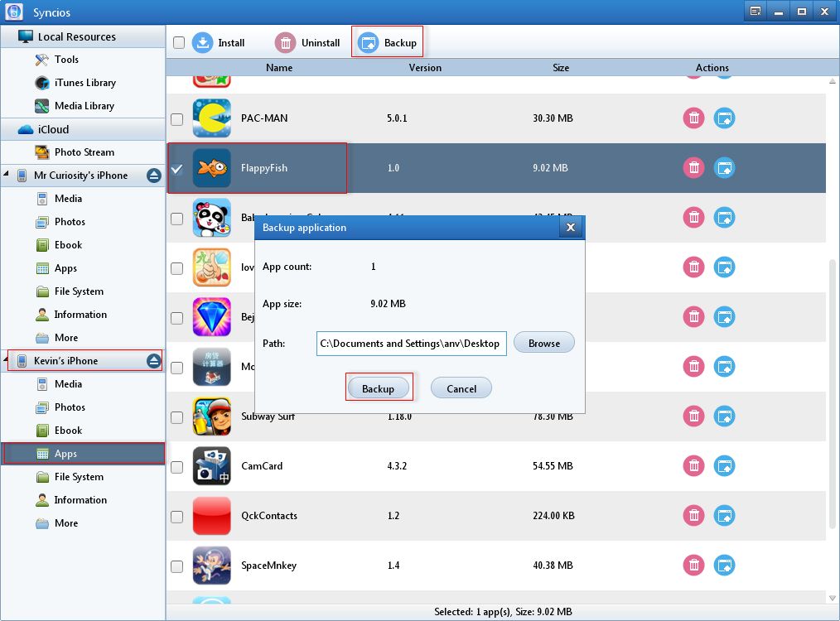
Task: Click the app list scroll-up arrow
Action: click(832, 81)
